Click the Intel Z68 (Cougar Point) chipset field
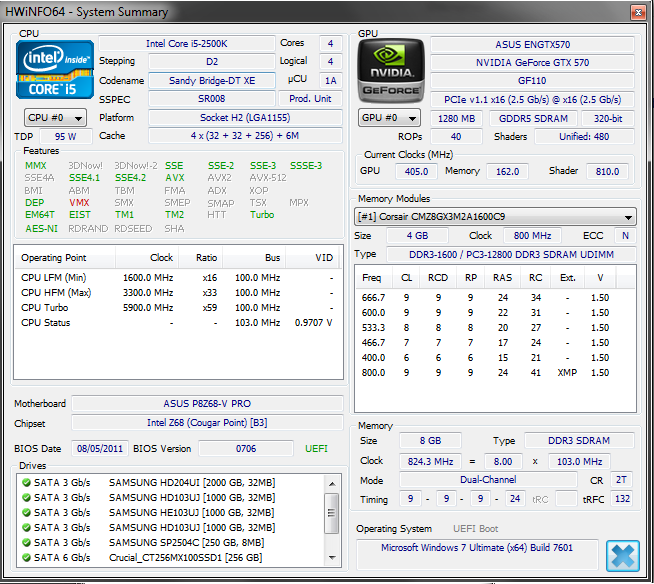Screen dimensions: 654x584 (207, 423)
